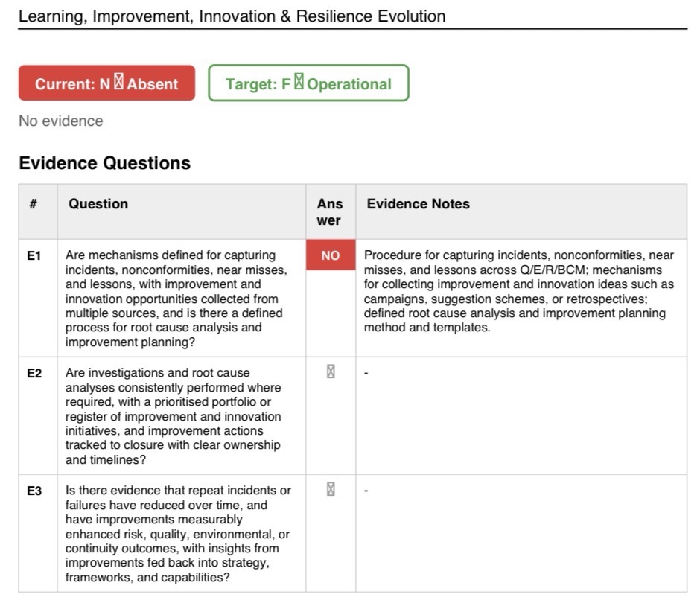Click the '#' column header

[34, 204]
